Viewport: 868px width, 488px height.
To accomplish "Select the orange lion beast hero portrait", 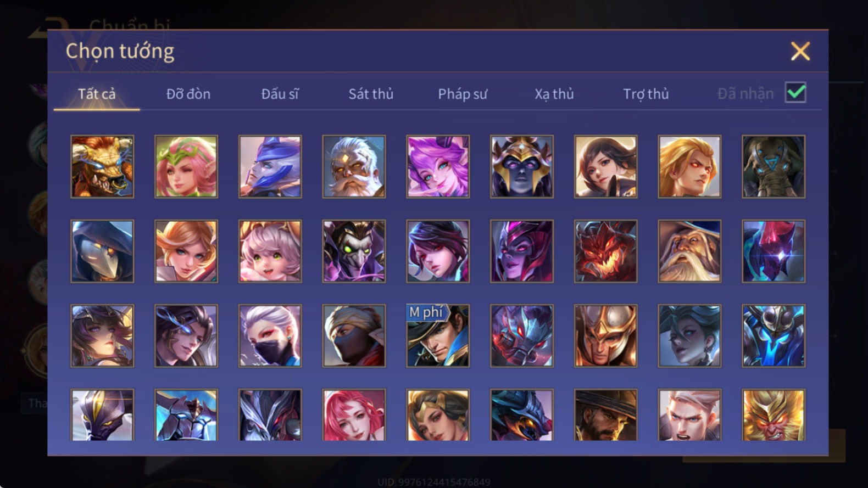I will coord(102,167).
